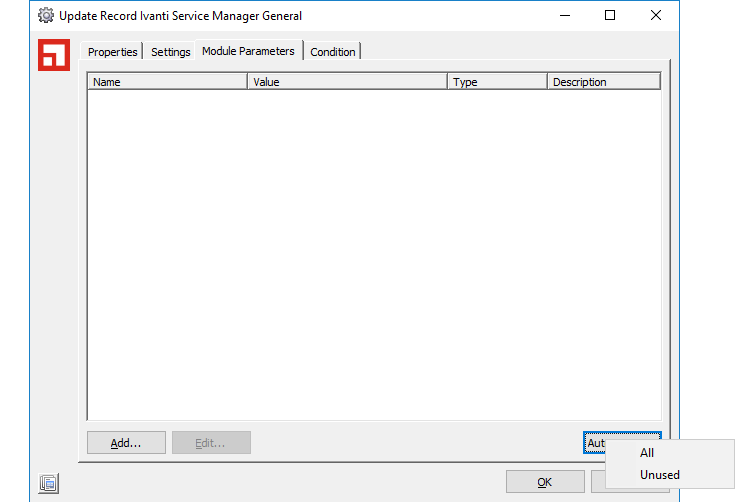
Task: Sort by the Type column header
Action: 498,82
